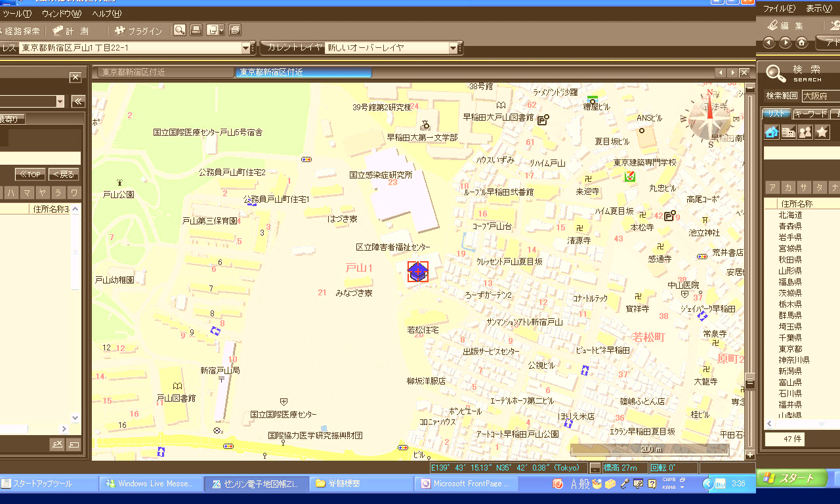Click the zoom-in plus button below map slider
This screenshot has height=504, width=840.
[x=750, y=455]
